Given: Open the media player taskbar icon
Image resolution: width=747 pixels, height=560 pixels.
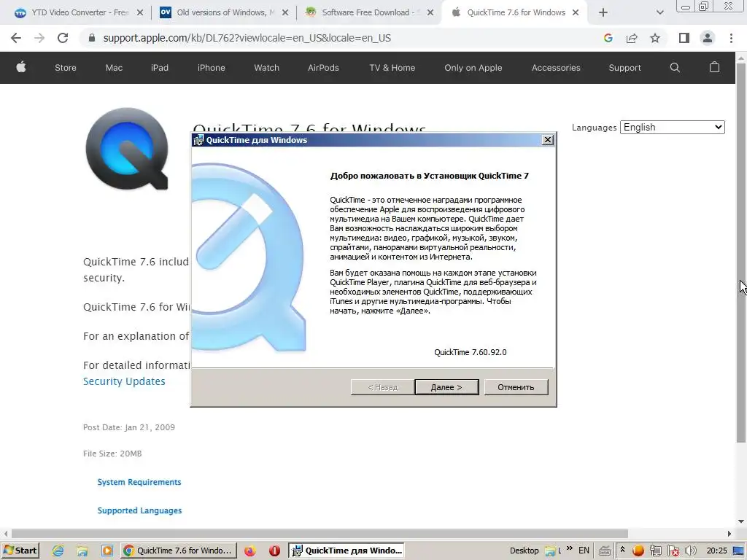Looking at the screenshot, I should click(107, 551).
